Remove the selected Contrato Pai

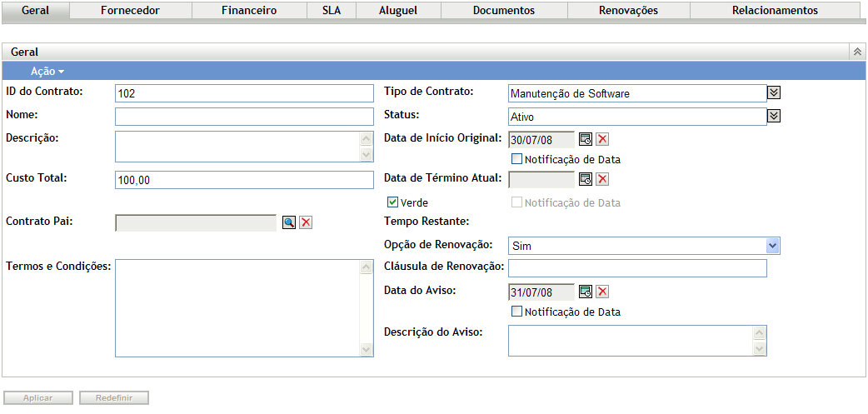click(x=306, y=222)
